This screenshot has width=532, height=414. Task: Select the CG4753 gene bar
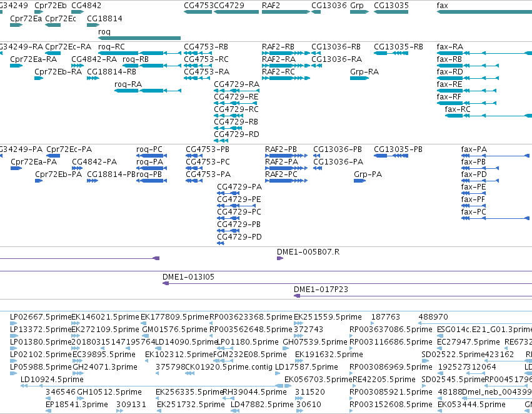click(x=198, y=12)
